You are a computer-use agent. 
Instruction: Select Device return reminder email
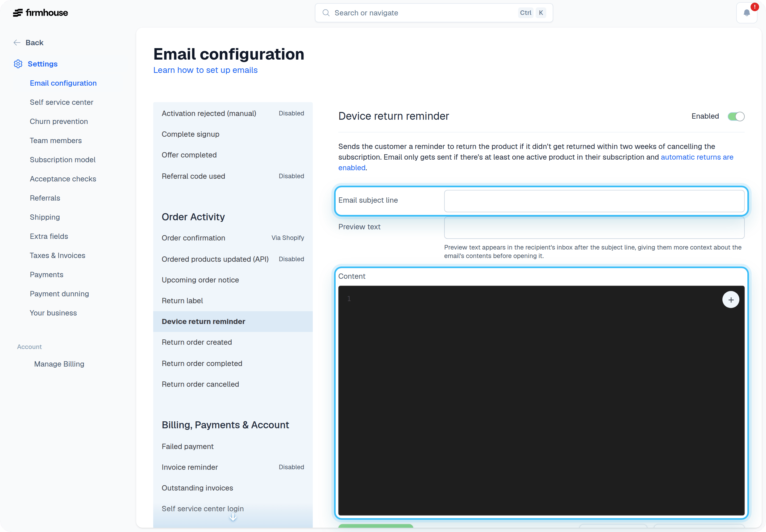(x=233, y=321)
